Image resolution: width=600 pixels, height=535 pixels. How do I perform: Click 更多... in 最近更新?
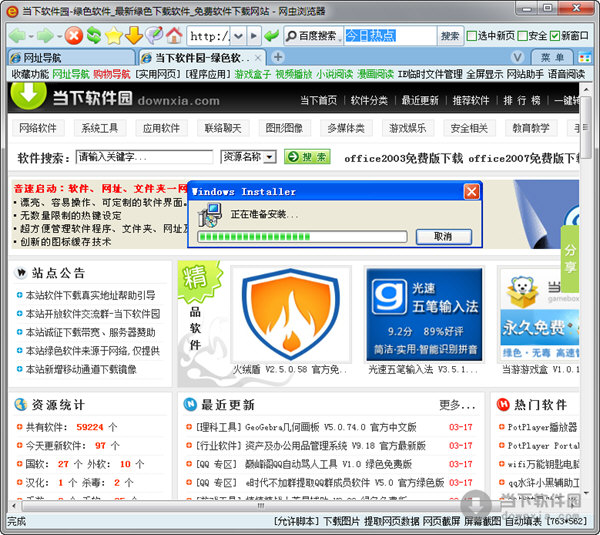(458, 405)
